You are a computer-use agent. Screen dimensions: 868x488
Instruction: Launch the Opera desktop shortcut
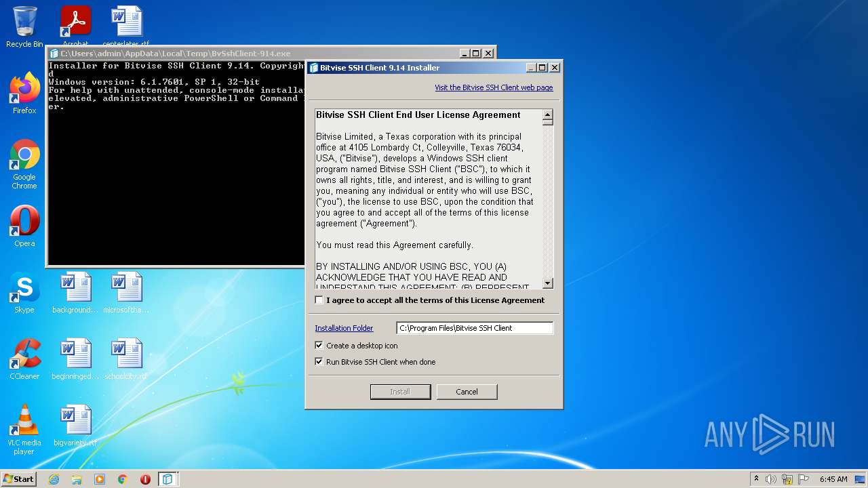tap(24, 226)
